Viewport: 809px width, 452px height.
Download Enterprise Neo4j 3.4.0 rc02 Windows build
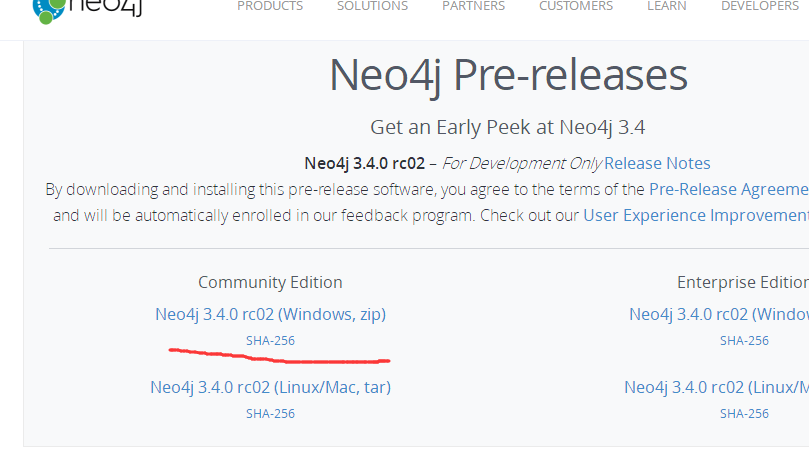719,314
